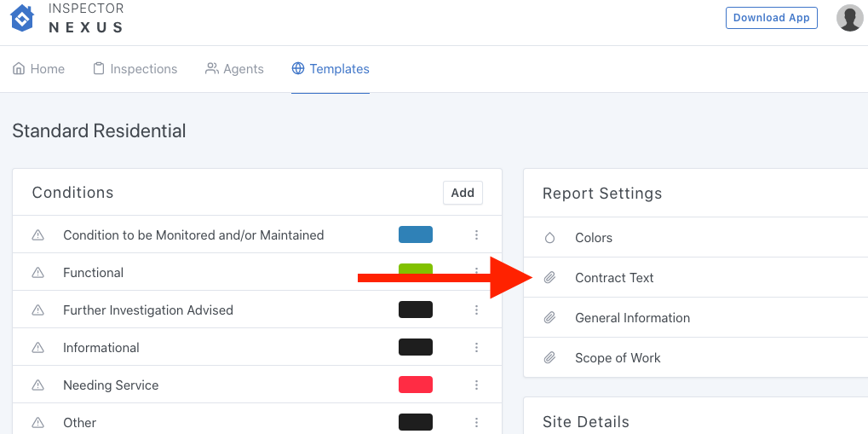
Task: Switch to the Inspections tab
Action: 135,69
